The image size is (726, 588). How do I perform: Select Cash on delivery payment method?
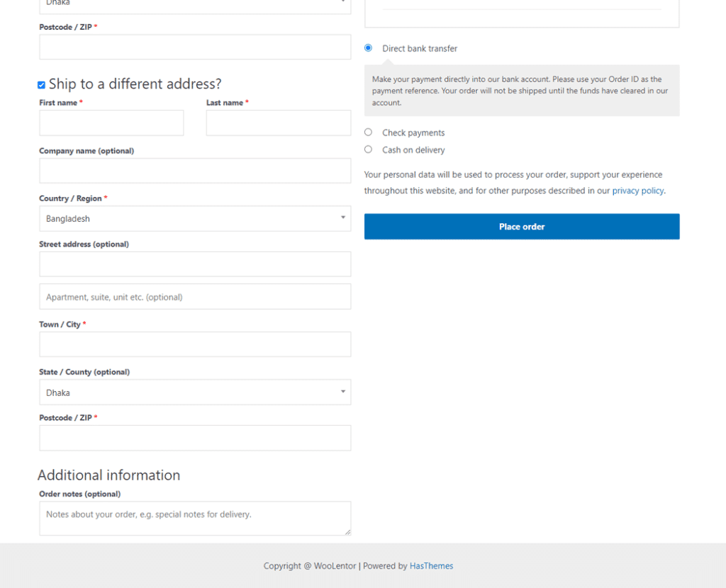click(x=368, y=149)
